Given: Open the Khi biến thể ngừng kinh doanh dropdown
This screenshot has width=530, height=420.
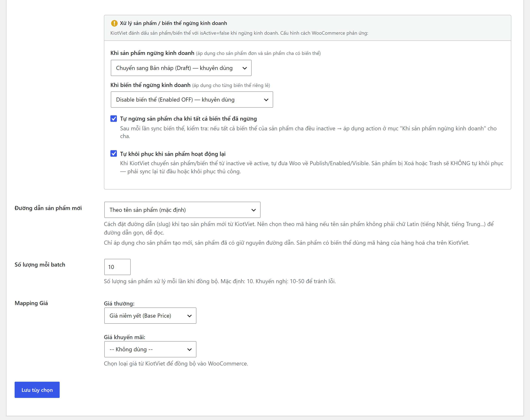Looking at the screenshot, I should [192, 100].
